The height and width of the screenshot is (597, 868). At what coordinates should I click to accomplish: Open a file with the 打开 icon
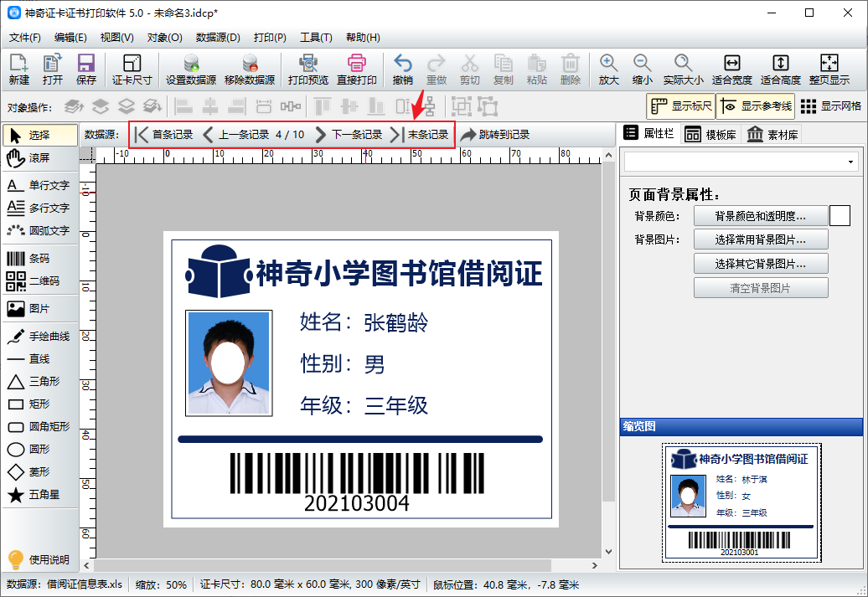pyautogui.click(x=53, y=69)
